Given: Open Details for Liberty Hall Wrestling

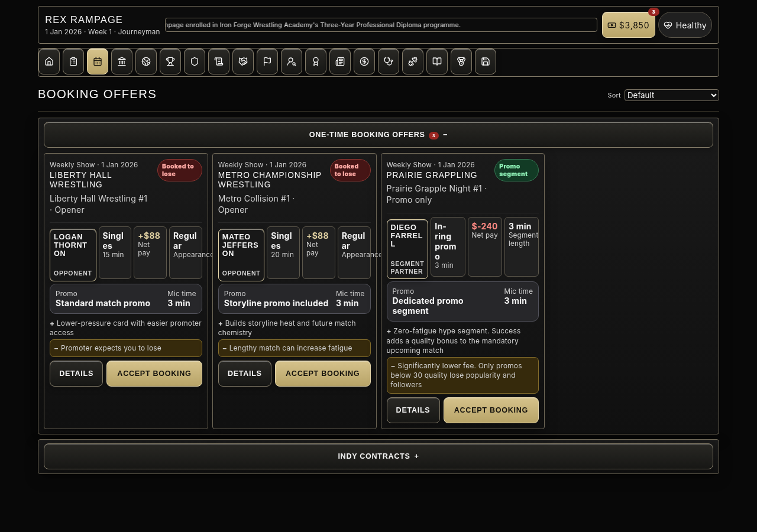Looking at the screenshot, I should tap(76, 374).
